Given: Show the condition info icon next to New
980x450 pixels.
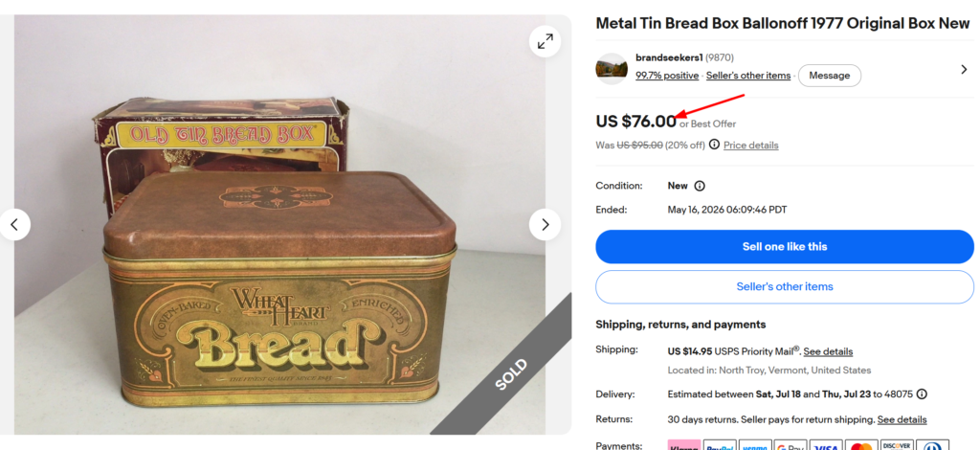Looking at the screenshot, I should [700, 186].
